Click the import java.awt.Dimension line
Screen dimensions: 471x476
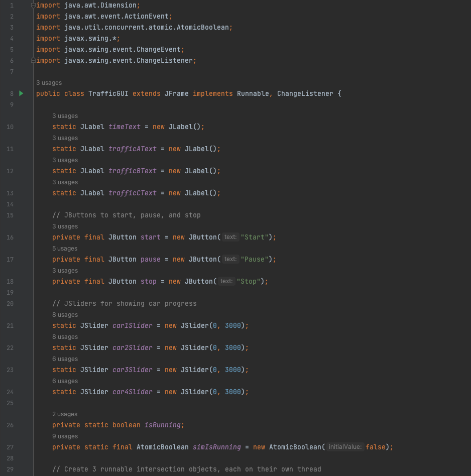(88, 5)
